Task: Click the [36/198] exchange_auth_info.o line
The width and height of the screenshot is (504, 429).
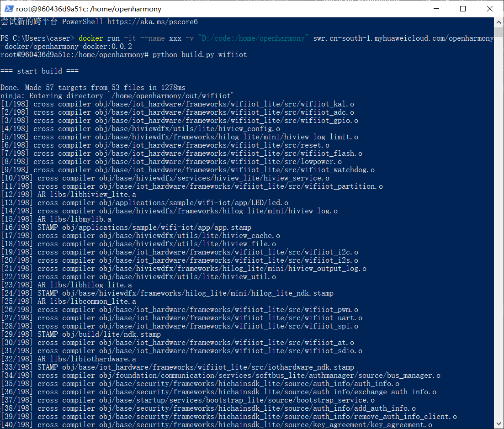Action: 218,392
